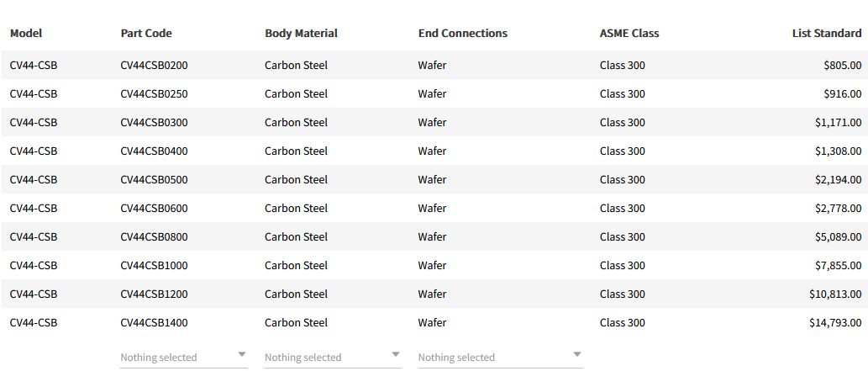The image size is (868, 387).
Task: Sort by the Model column header
Action: click(26, 34)
